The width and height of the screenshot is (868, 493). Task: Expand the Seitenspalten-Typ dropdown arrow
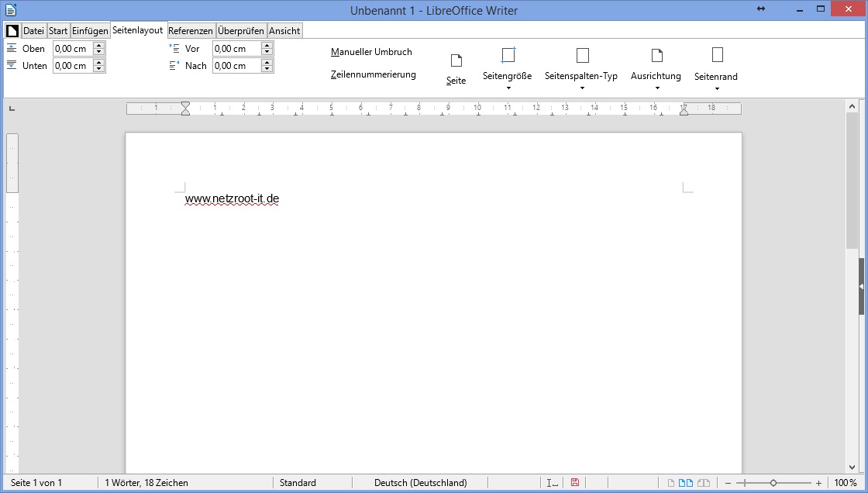click(582, 88)
